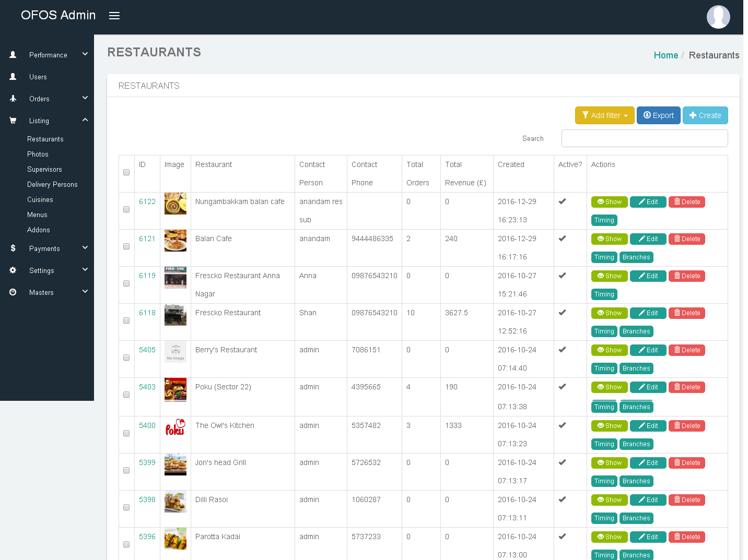This screenshot has height=560, width=748.
Task: Expand the Orders menu chevron
Action: [85, 98]
